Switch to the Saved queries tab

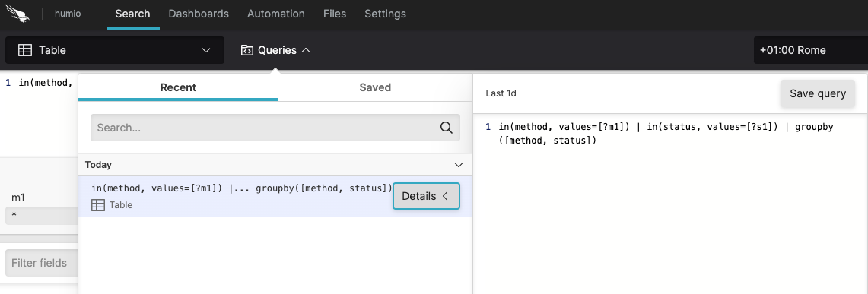[x=375, y=87]
